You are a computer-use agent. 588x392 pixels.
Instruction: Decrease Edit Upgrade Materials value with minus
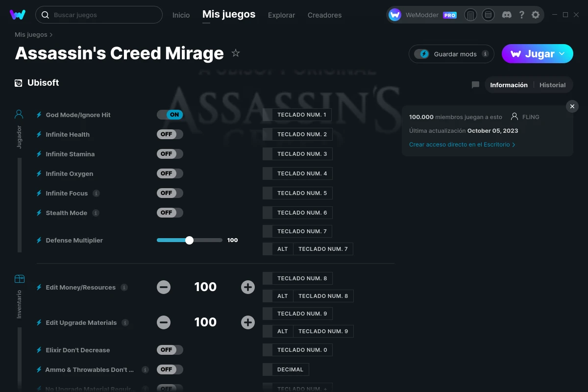tap(164, 322)
